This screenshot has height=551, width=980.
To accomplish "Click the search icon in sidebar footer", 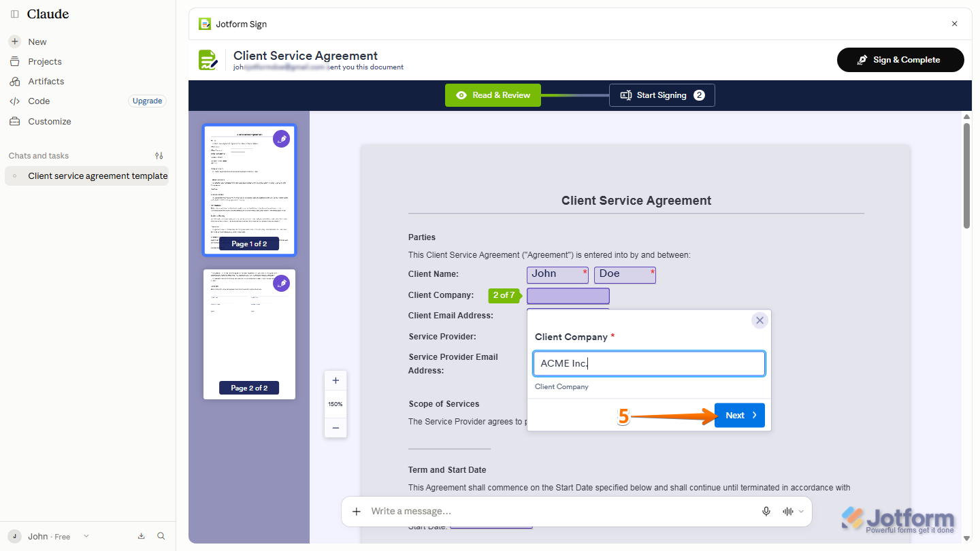I will 161,536.
